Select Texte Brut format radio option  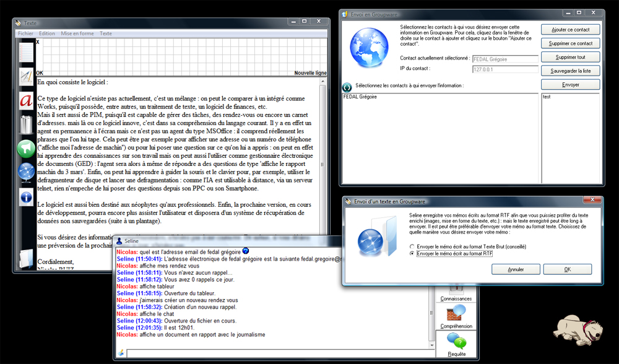point(412,246)
